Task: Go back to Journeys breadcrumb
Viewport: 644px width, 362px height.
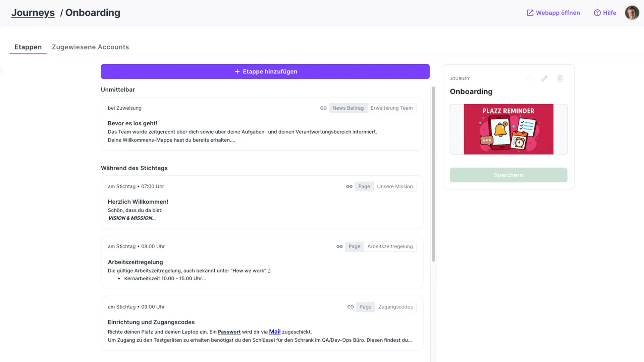Action: click(33, 13)
